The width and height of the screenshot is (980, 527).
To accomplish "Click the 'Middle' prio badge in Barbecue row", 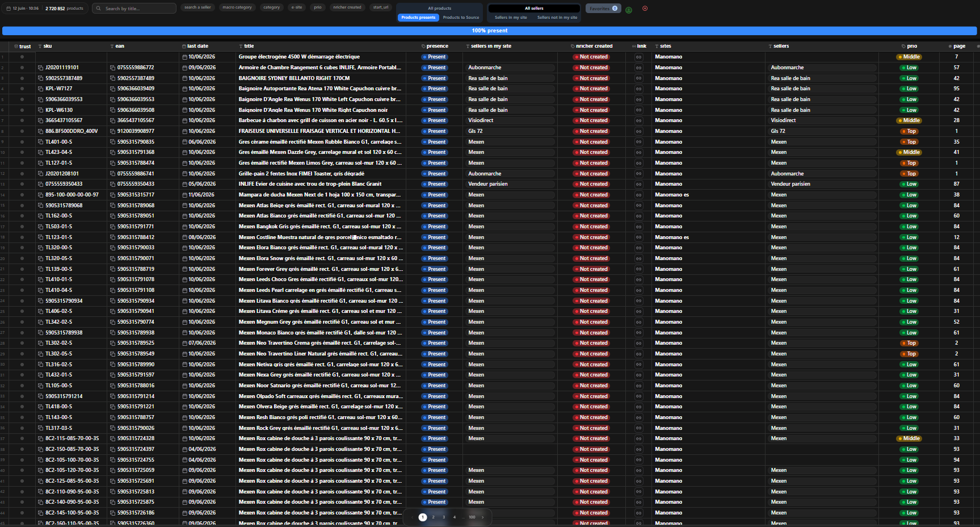I will 909,120.
